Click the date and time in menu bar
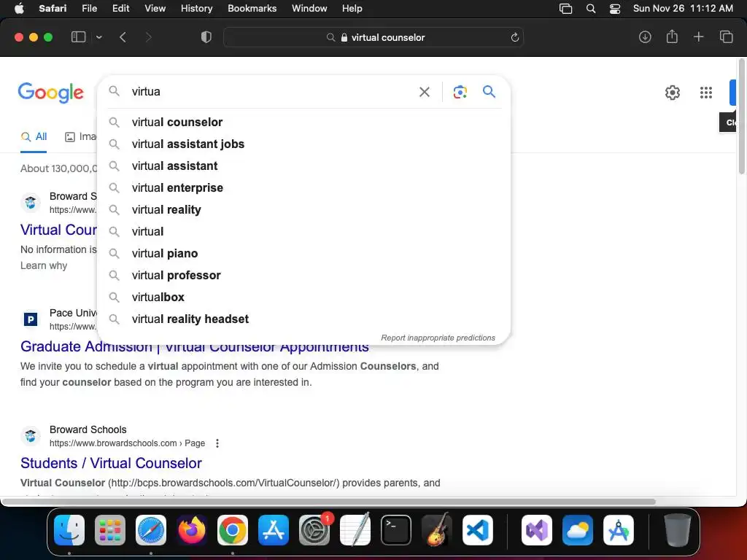The height and width of the screenshot is (560, 747). click(683, 9)
